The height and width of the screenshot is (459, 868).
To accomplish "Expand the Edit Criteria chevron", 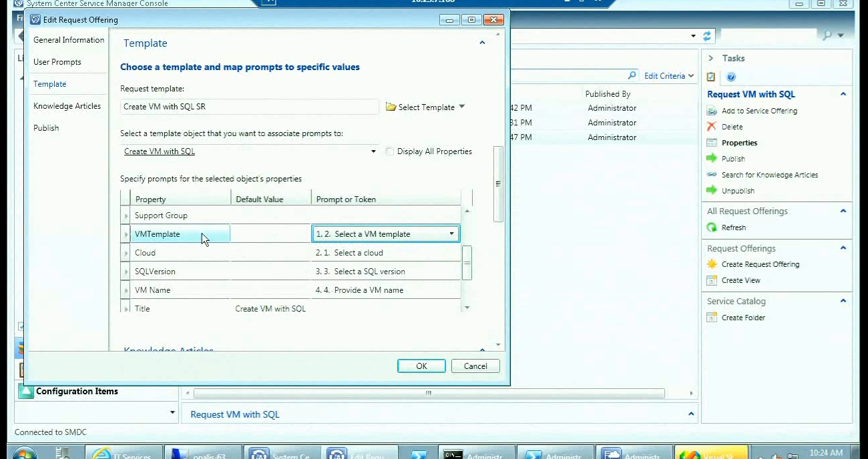I will [x=690, y=76].
